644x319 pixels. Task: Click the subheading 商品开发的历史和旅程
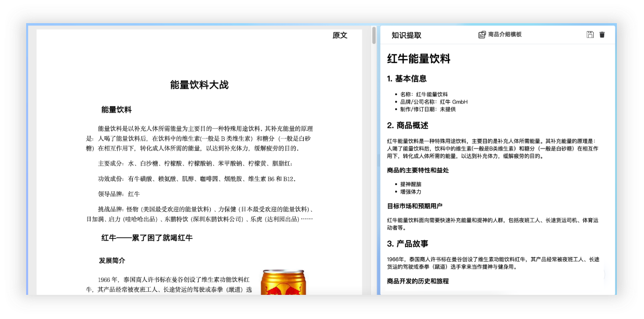[418, 281]
